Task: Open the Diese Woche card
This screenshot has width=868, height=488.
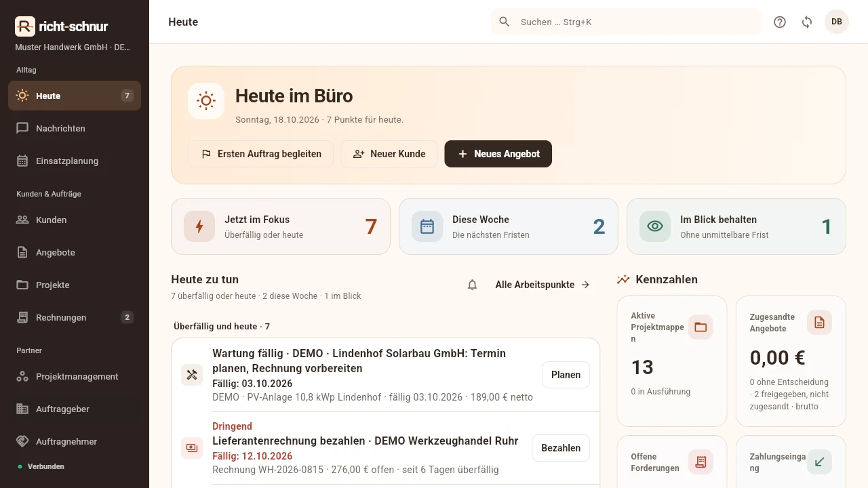Action: coord(509,226)
